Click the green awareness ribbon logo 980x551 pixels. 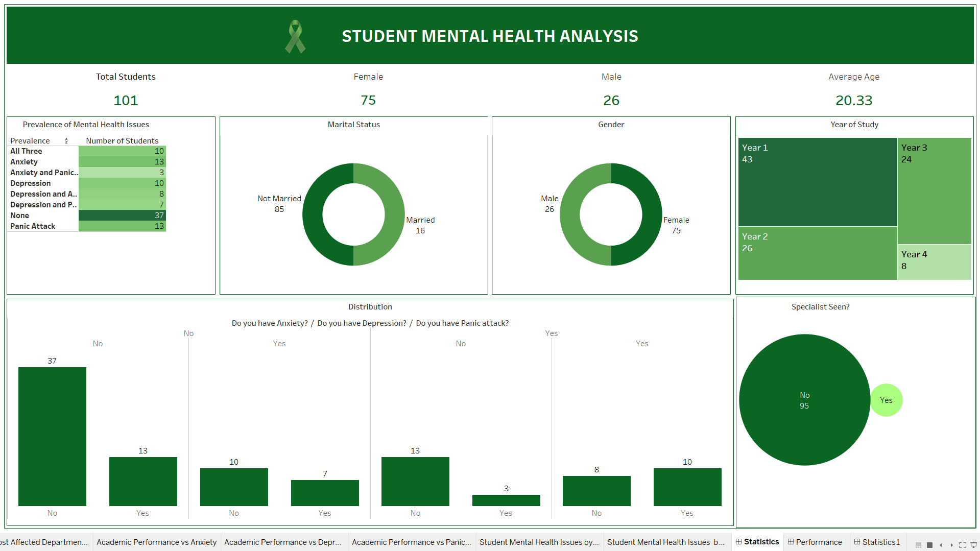295,36
